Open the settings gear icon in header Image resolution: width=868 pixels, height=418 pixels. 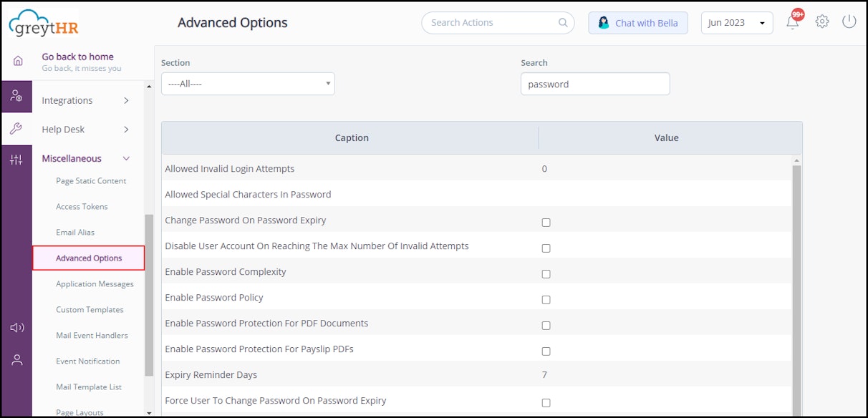click(x=822, y=22)
